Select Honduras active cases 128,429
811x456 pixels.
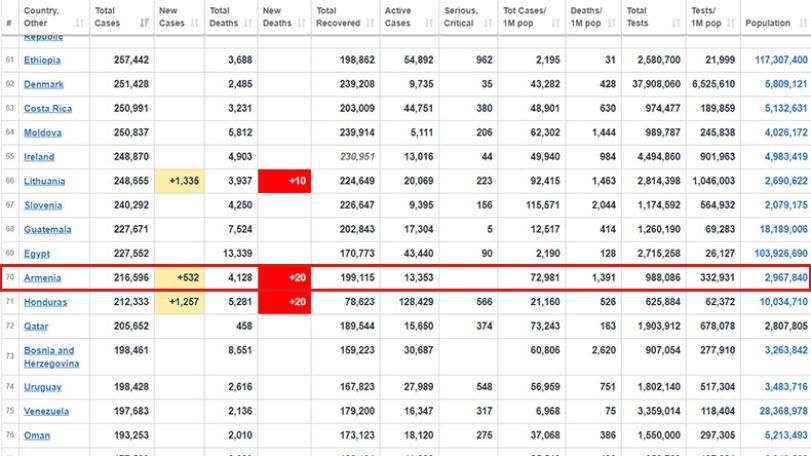(x=416, y=302)
